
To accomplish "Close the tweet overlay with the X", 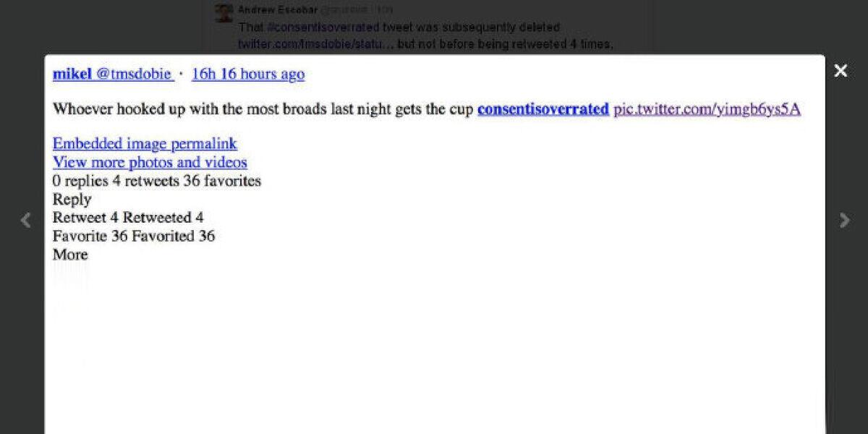I will (841, 71).
